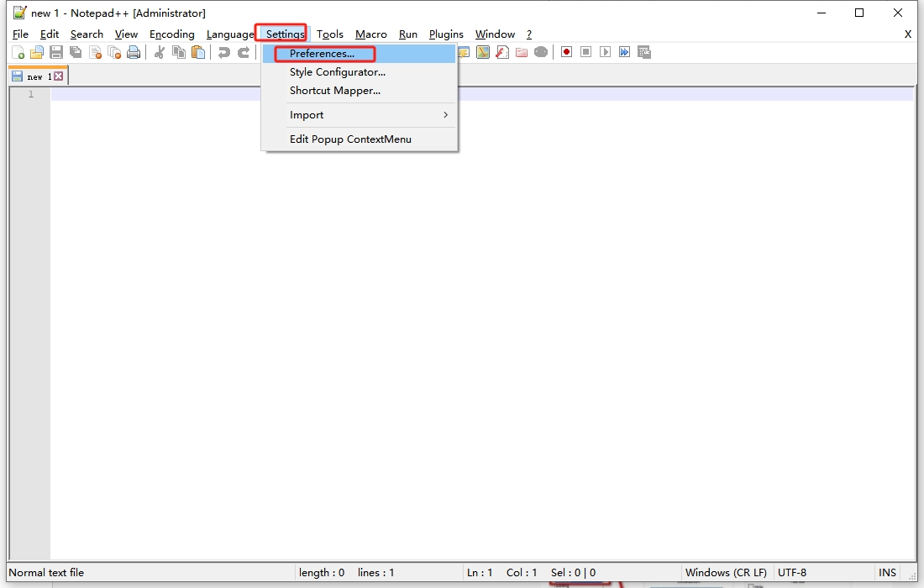924x588 pixels.
Task: Click the Save recorded macro icon
Action: [x=644, y=52]
